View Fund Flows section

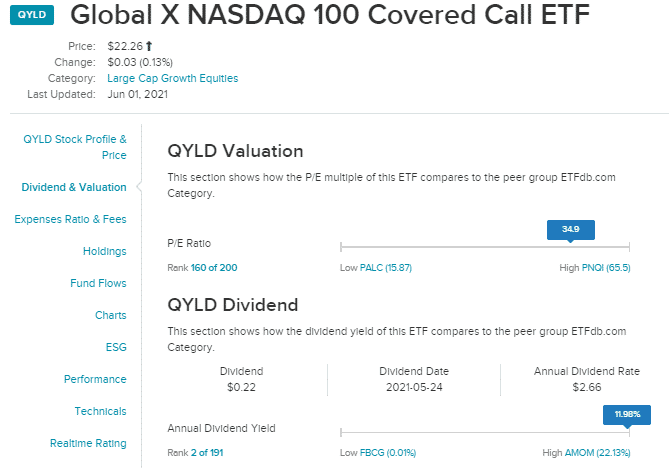(x=98, y=283)
